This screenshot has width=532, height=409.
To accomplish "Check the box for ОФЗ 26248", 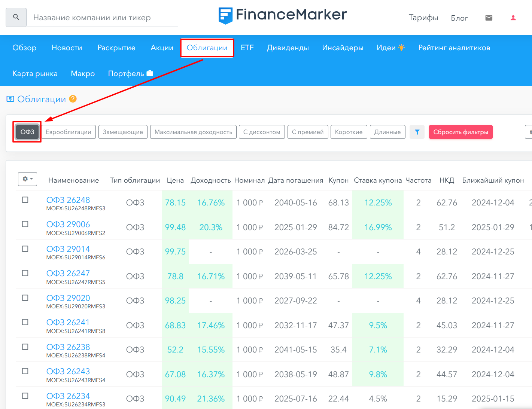I will coord(25,199).
